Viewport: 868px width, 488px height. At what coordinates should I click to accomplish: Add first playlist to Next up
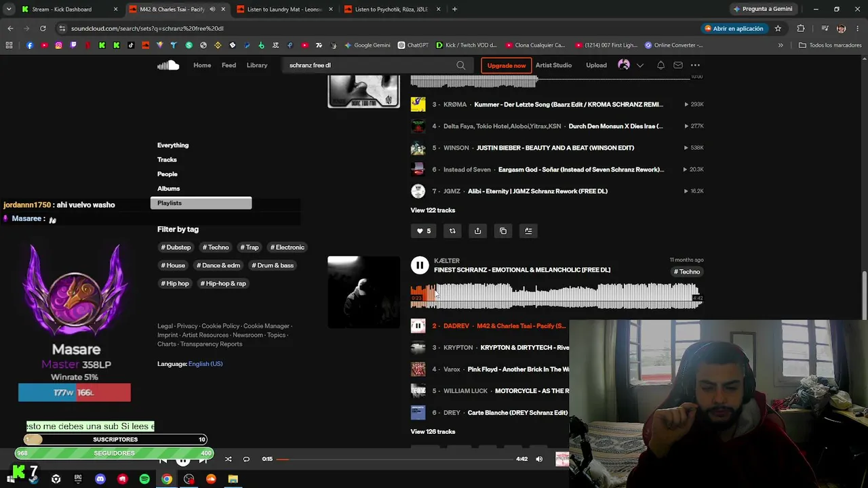pos(528,231)
